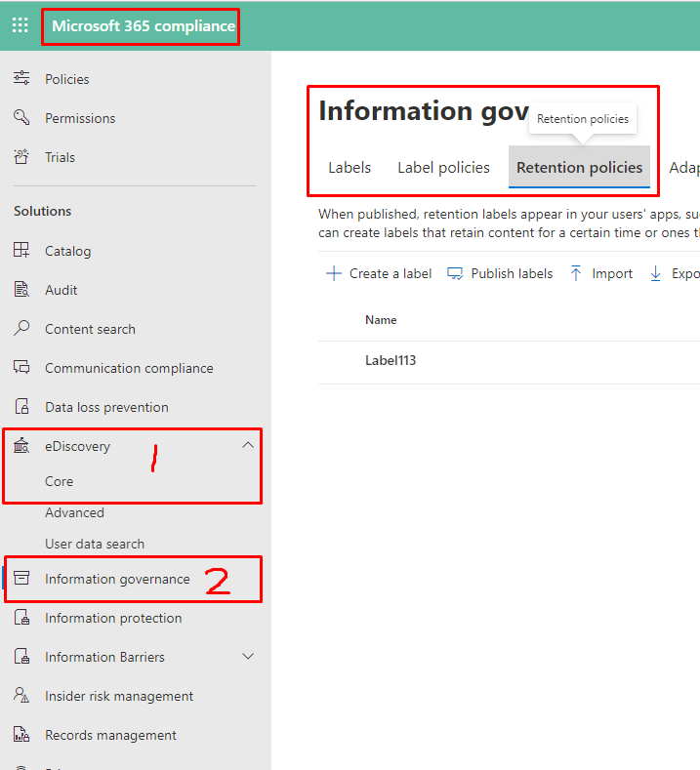Screen dimensions: 700x770
Task: Open the Catalog solution
Action: click(67, 251)
